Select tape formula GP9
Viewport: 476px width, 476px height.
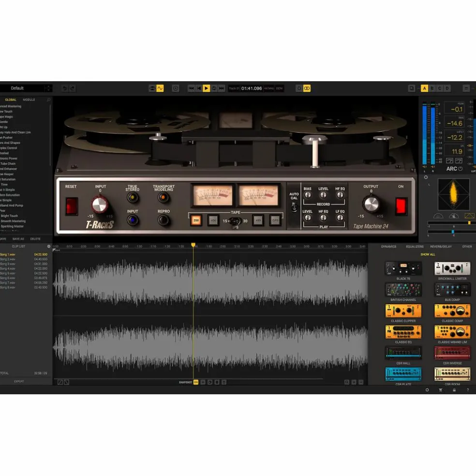(x=275, y=221)
